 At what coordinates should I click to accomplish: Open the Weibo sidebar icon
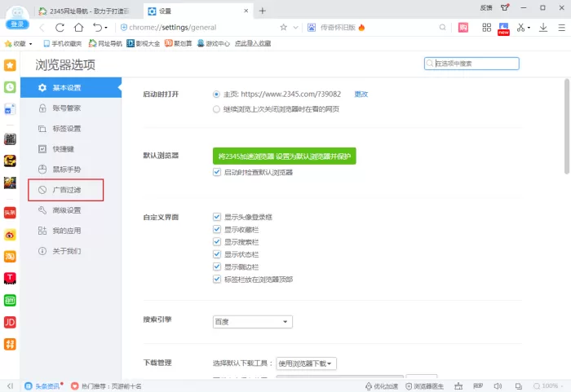10,235
